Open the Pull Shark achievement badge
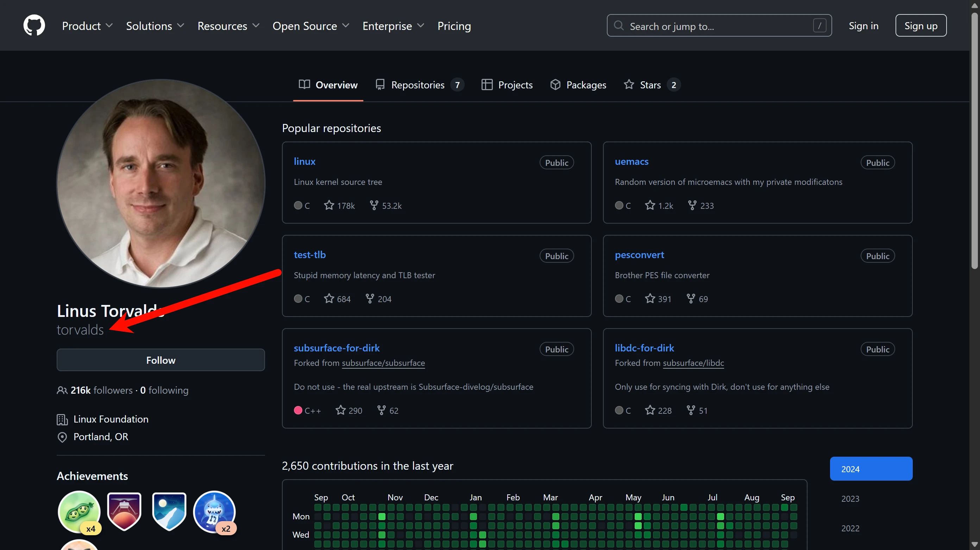This screenshot has height=550, width=980. tap(214, 512)
